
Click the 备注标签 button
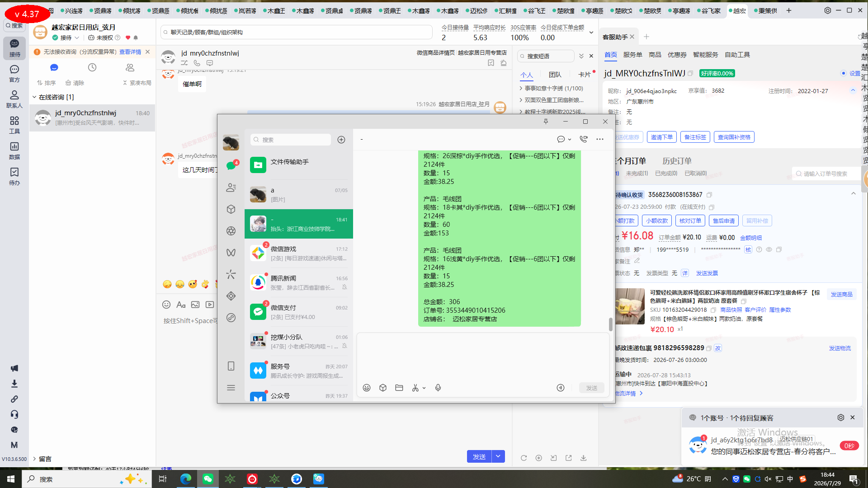click(695, 137)
